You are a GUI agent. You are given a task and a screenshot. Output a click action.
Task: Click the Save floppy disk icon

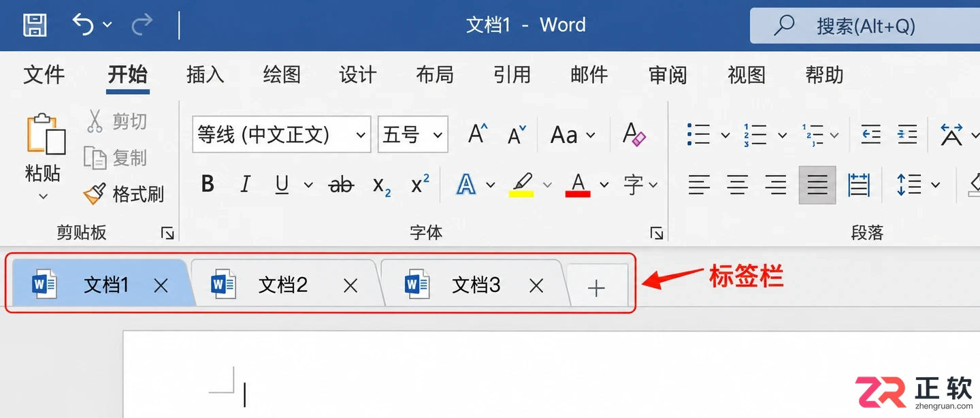(x=35, y=25)
